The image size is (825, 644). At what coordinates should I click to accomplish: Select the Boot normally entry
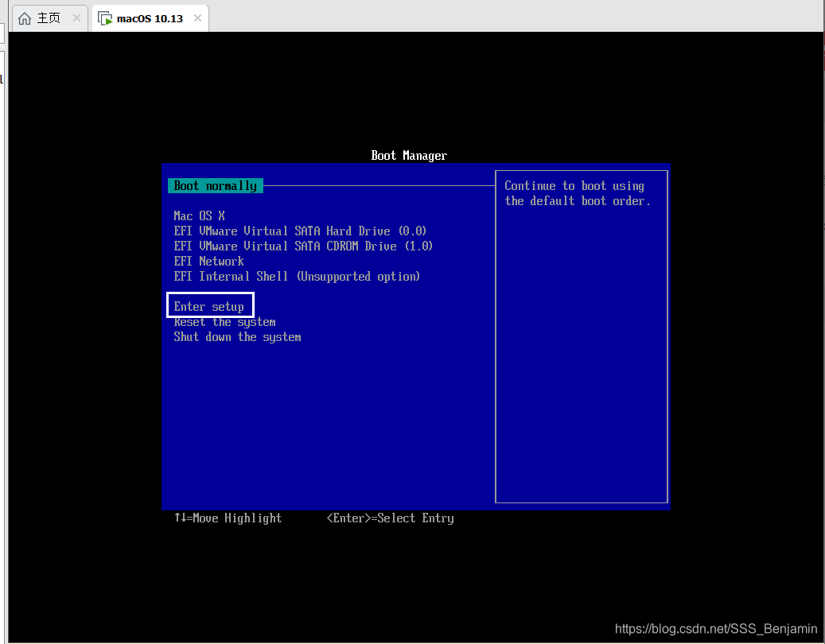[x=215, y=186]
